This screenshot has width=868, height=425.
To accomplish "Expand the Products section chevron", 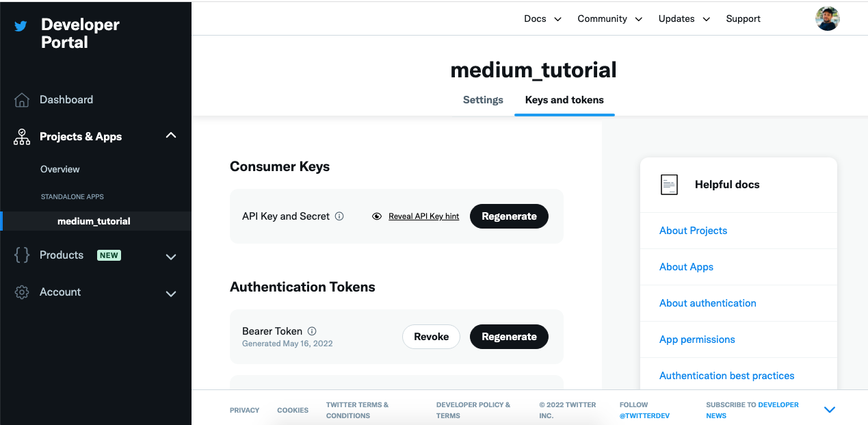I will pyautogui.click(x=171, y=257).
